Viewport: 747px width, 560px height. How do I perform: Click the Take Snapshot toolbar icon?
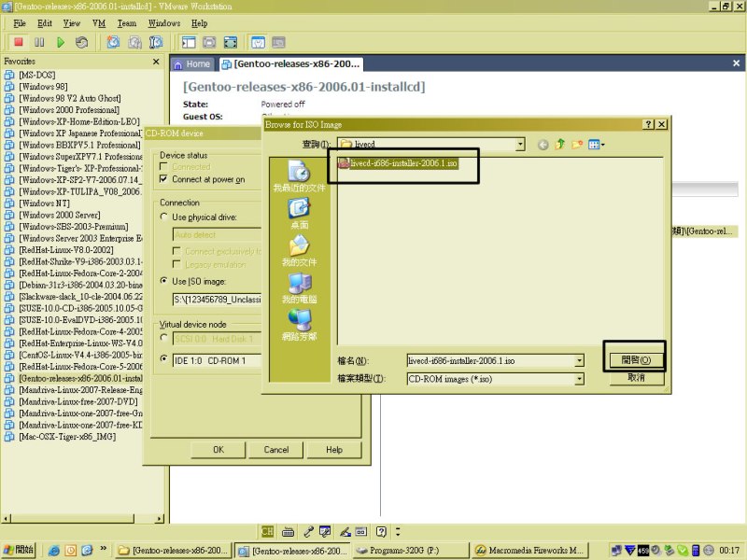(x=113, y=42)
